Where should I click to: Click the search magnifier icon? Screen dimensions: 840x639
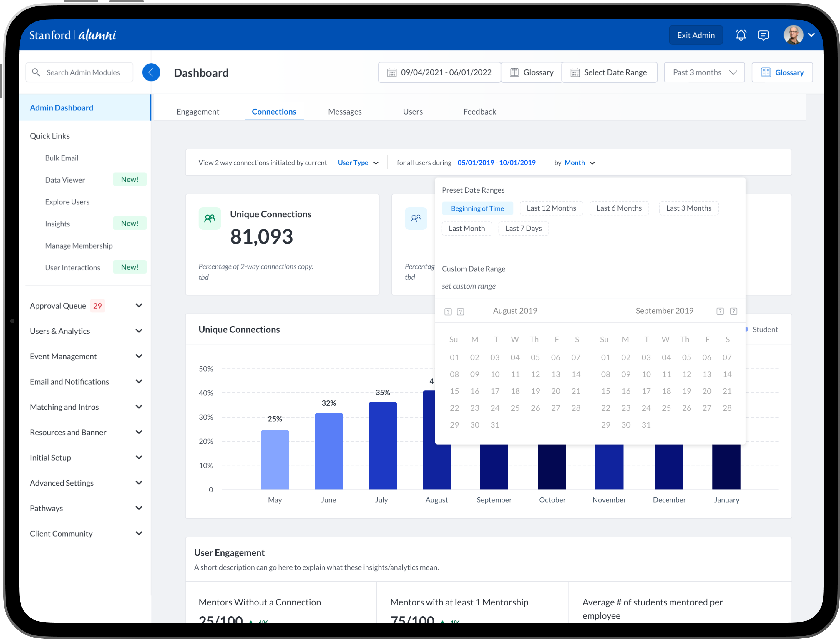point(36,72)
